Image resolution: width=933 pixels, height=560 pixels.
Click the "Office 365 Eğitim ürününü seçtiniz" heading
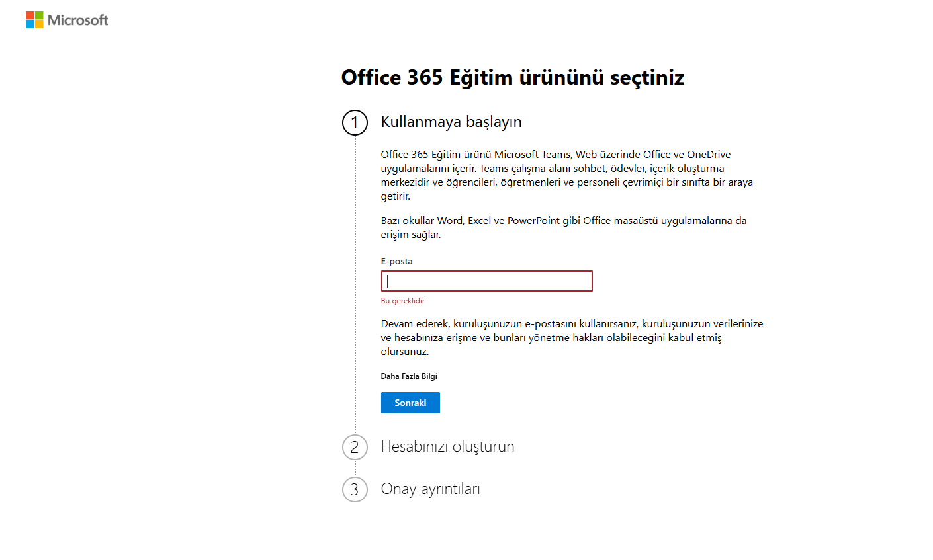[512, 78]
